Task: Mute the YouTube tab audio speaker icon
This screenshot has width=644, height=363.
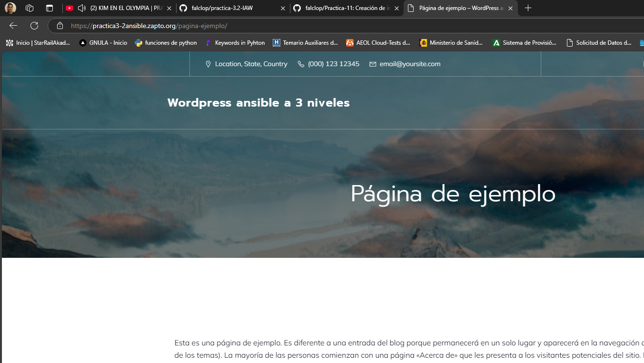Action: pos(82,8)
